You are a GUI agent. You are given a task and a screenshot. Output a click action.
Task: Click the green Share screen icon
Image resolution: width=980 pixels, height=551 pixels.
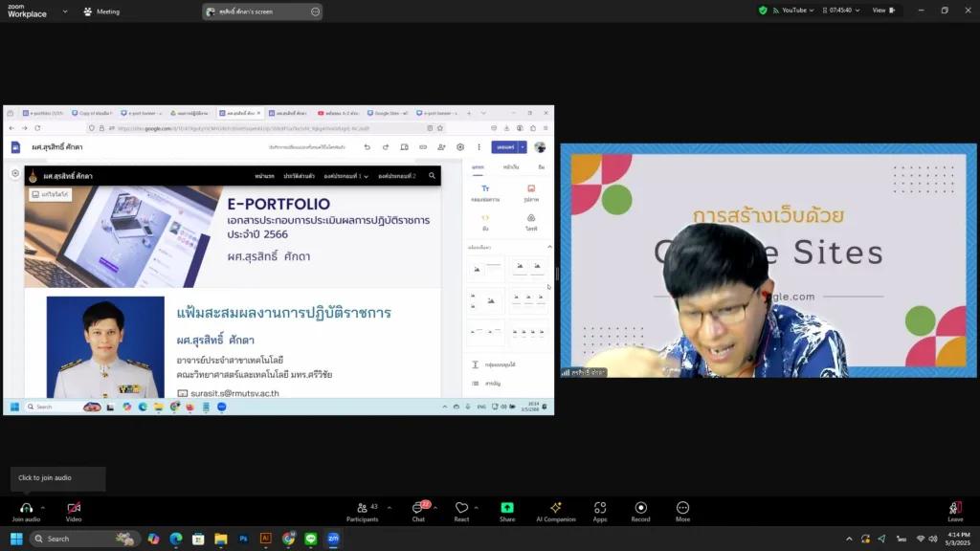(507, 508)
